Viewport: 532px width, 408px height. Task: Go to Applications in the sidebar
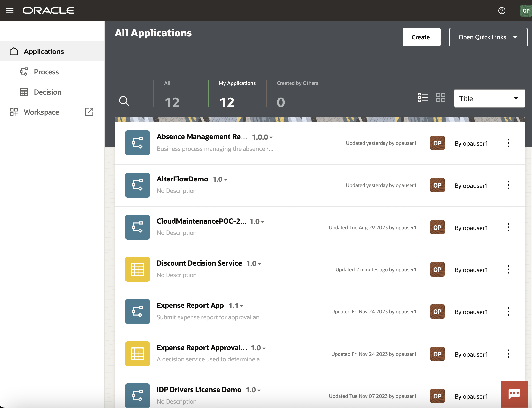[x=44, y=51]
